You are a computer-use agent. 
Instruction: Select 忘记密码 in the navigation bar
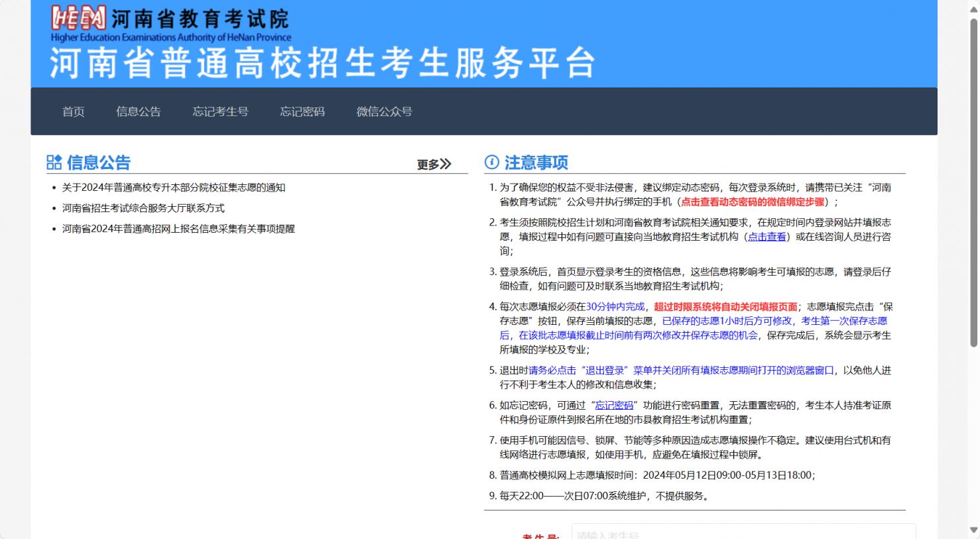tap(302, 111)
